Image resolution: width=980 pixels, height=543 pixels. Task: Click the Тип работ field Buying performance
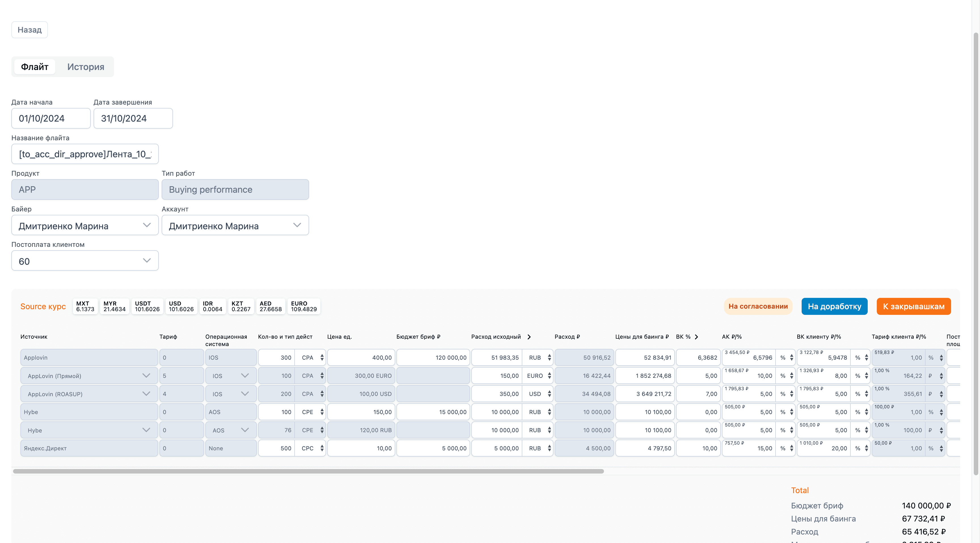pos(235,189)
